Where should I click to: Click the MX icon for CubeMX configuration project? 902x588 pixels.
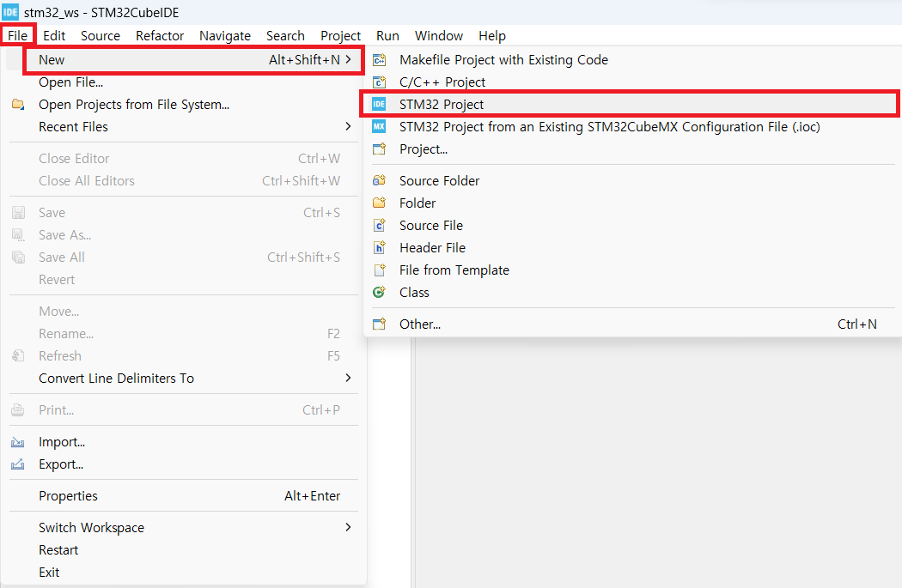tap(379, 126)
